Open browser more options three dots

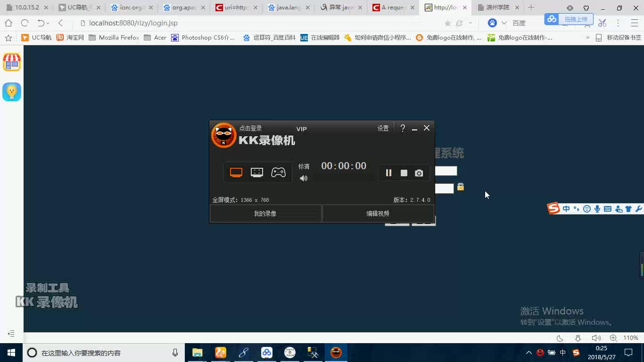pos(618,23)
